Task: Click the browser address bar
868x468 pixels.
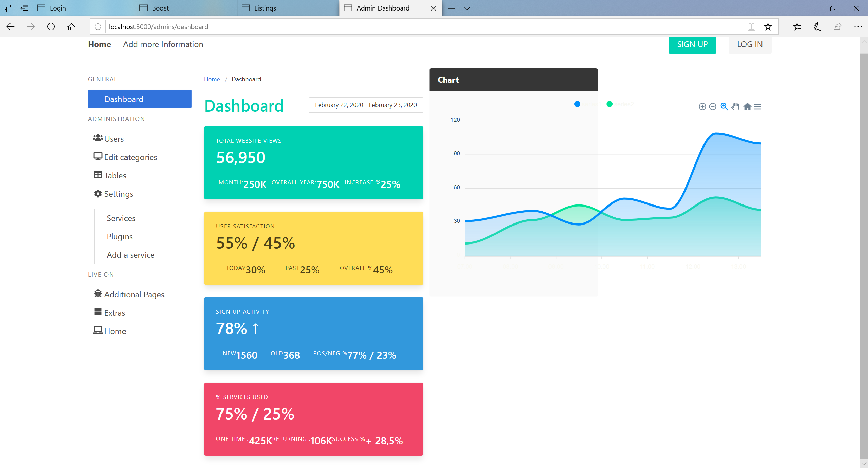Action: 407,27
